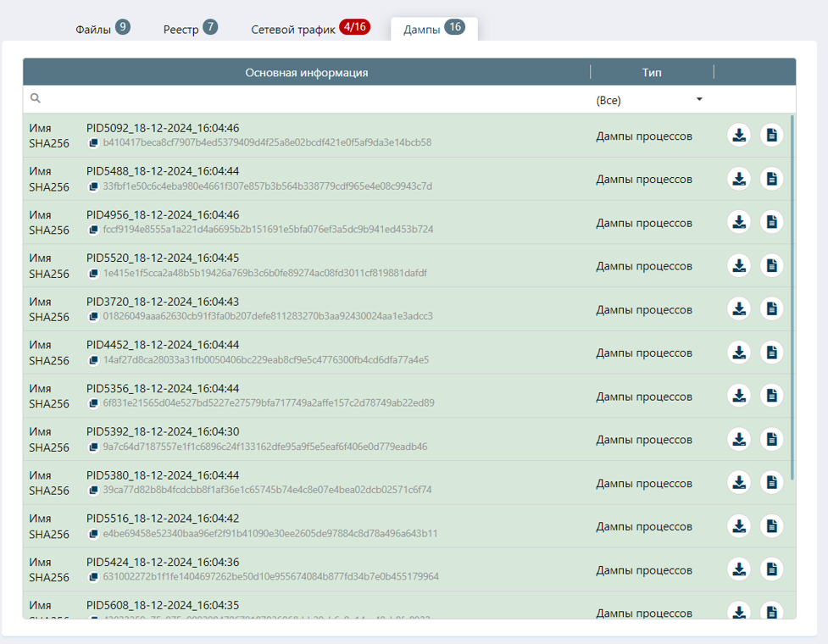828x644 pixels.
Task: Download the PID4956 process dump
Action: [x=739, y=222]
